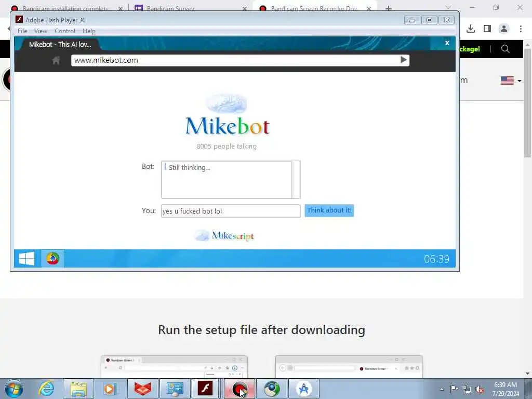Click simulated Chrome icon in Flash taskbar
532x399 pixels.
coord(52,259)
